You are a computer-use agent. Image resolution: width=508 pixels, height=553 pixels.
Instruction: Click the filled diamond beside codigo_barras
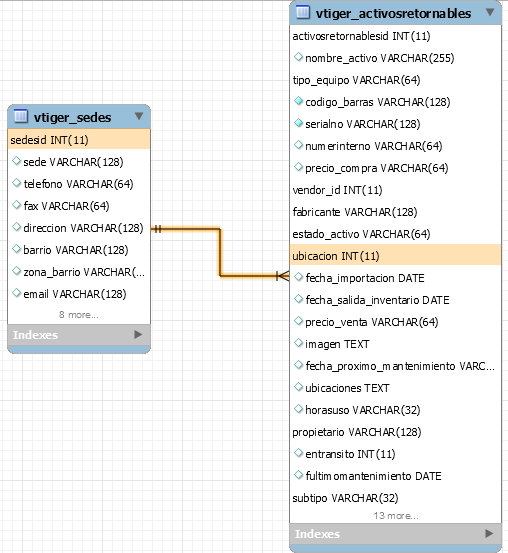click(298, 102)
